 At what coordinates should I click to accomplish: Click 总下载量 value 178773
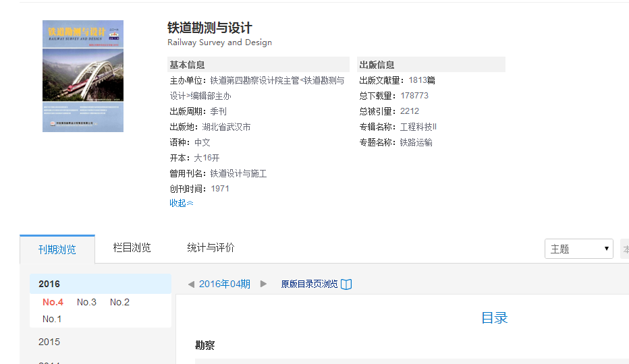pos(414,96)
